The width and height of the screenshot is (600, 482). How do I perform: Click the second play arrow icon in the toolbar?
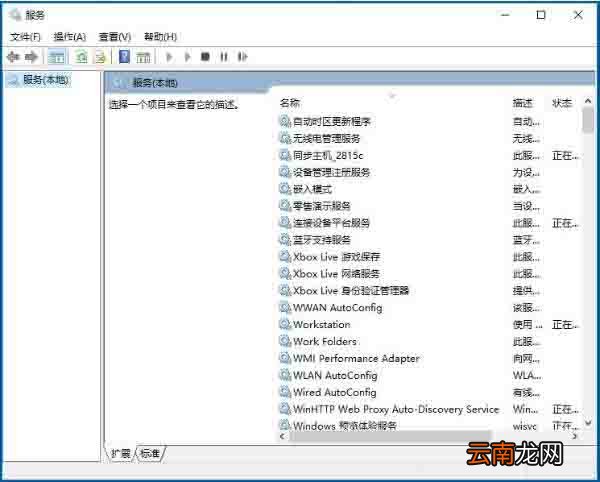pyautogui.click(x=188, y=57)
